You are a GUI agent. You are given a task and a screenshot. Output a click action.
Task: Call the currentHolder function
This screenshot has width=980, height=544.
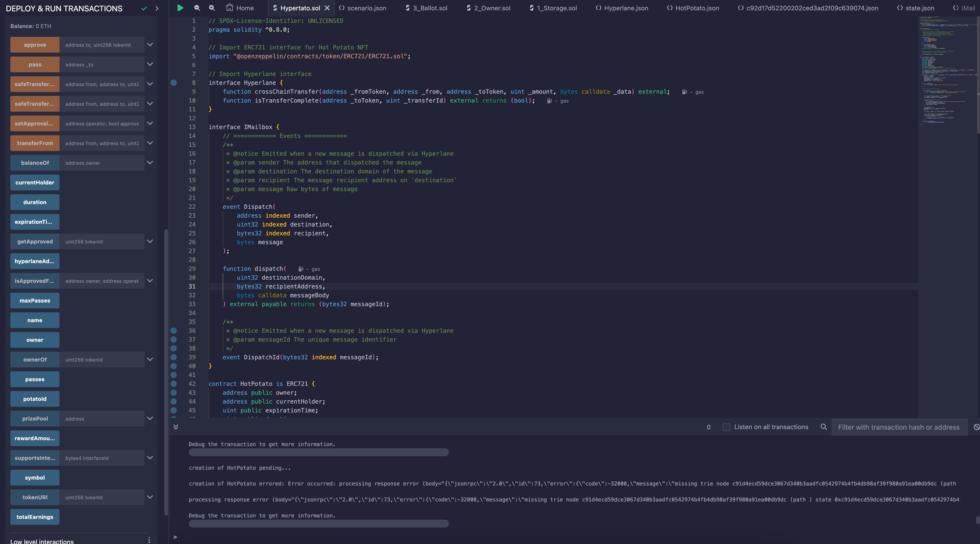pyautogui.click(x=35, y=182)
